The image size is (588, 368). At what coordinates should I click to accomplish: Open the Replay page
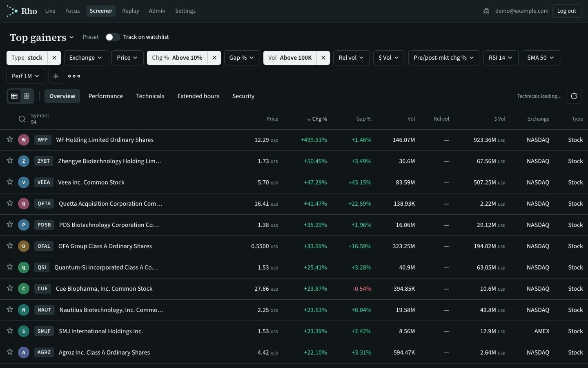[131, 11]
